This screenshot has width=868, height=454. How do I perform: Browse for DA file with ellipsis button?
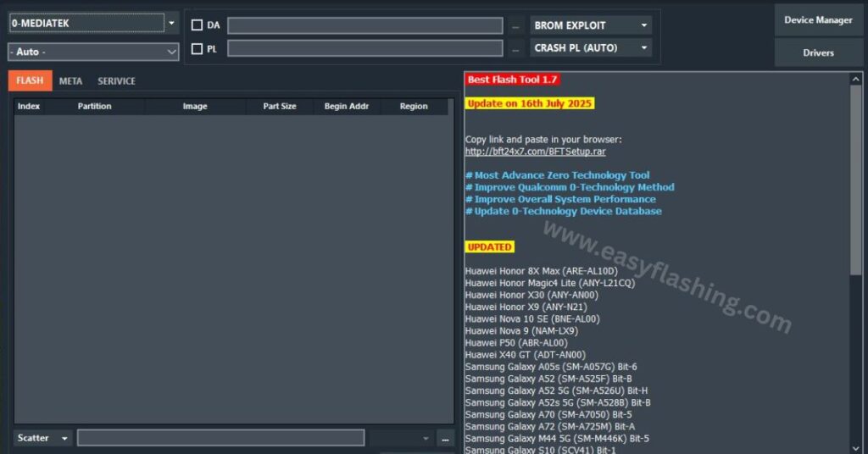tap(515, 26)
